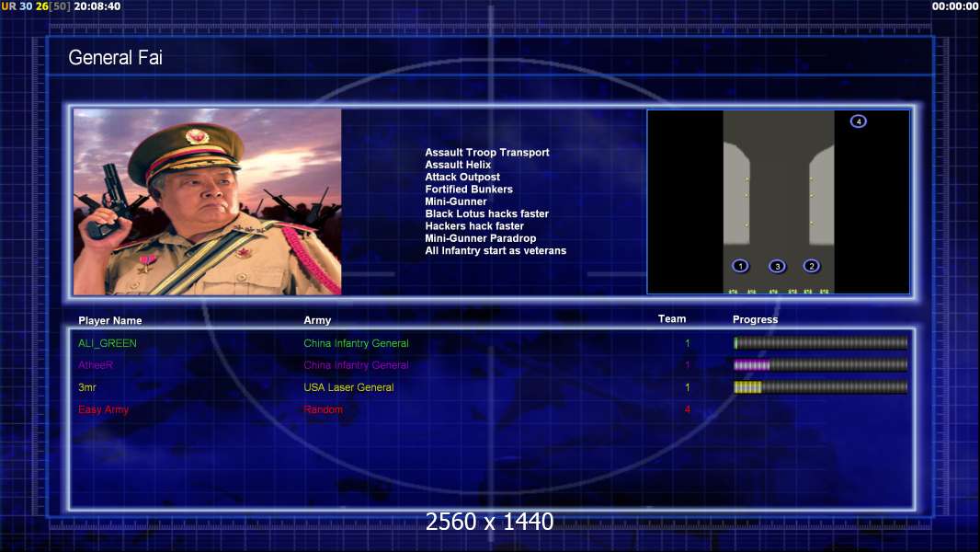The height and width of the screenshot is (552, 980).
Task: Click Fortified Bunkers ability text
Action: [469, 190]
